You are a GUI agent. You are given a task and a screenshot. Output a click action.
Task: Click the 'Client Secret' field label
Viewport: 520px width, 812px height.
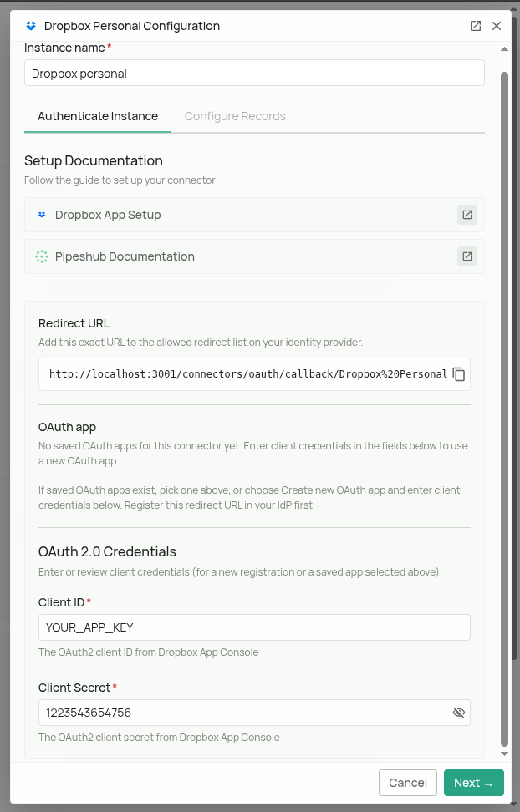[74, 688]
